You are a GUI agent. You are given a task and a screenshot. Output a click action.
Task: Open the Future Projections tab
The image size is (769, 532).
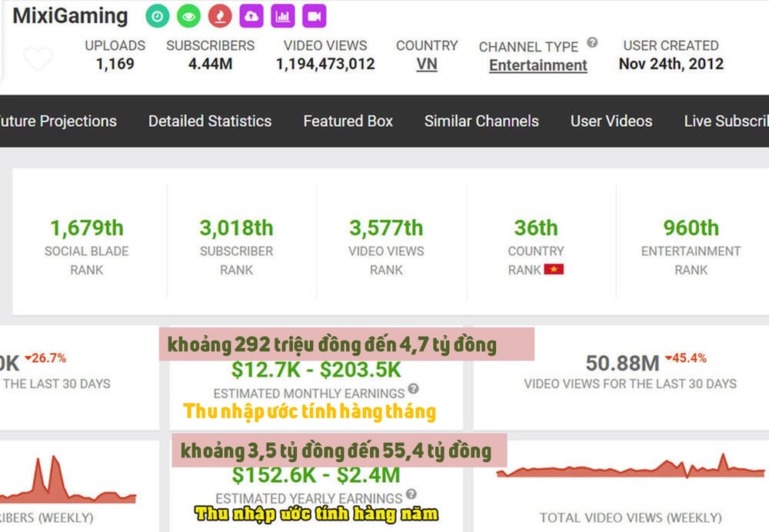[x=58, y=121]
